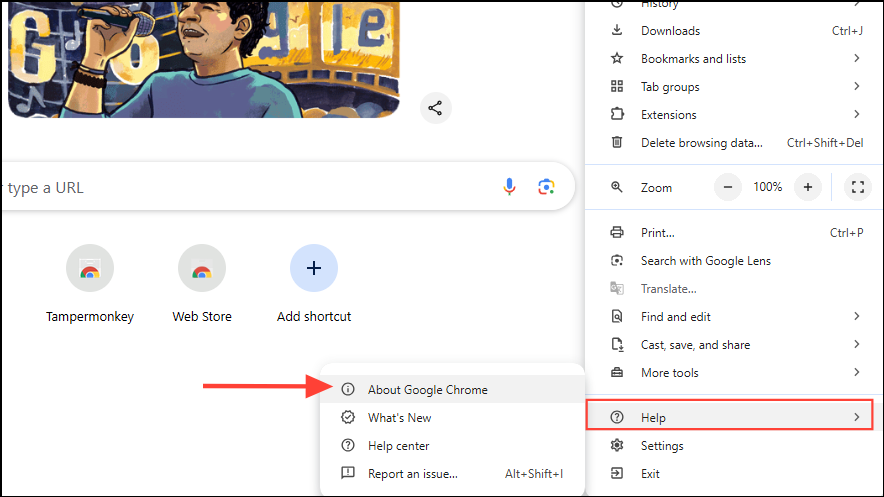Enter full screen mode icon
Image resolution: width=884 pixels, height=497 pixels.
[858, 187]
